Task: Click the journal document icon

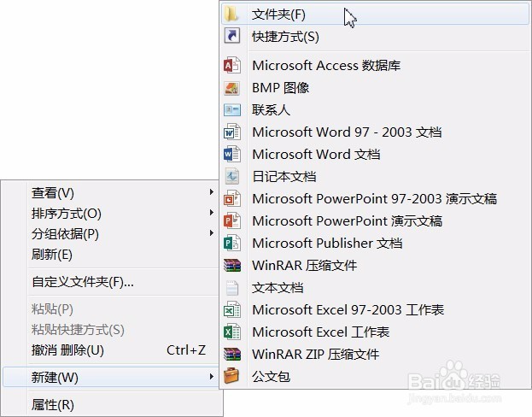Action: [232, 176]
